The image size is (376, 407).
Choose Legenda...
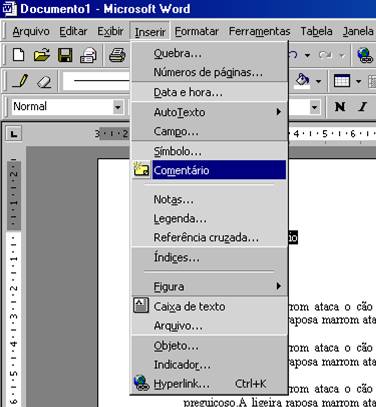coord(209,218)
